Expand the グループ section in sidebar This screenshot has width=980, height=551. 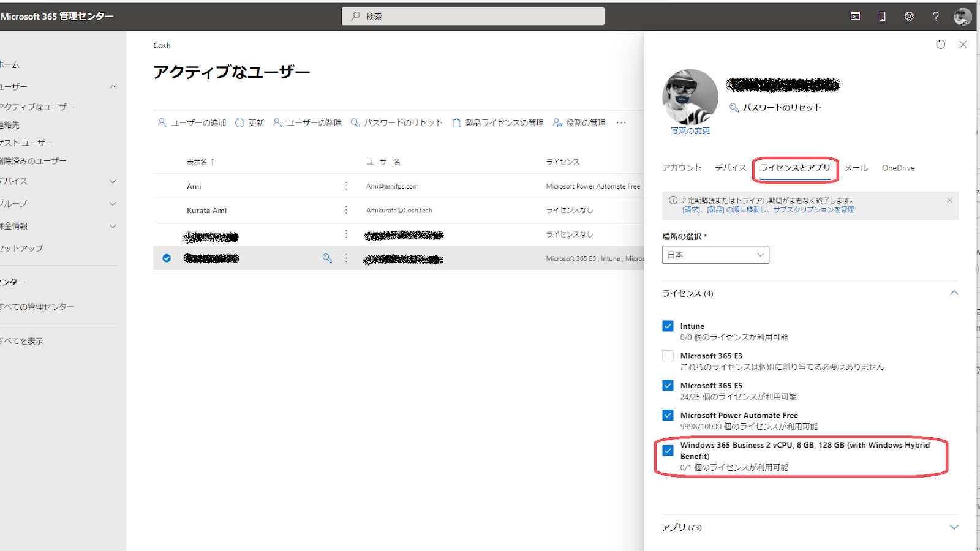113,203
